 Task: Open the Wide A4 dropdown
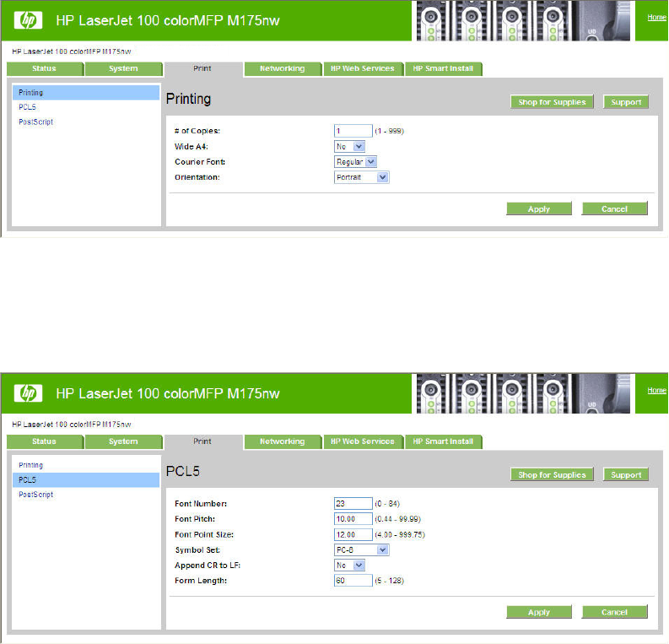349,146
